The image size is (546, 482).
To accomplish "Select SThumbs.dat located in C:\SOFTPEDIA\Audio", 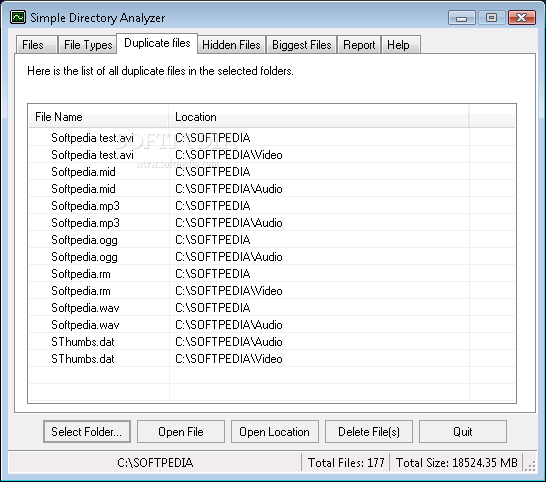I will tap(272, 342).
